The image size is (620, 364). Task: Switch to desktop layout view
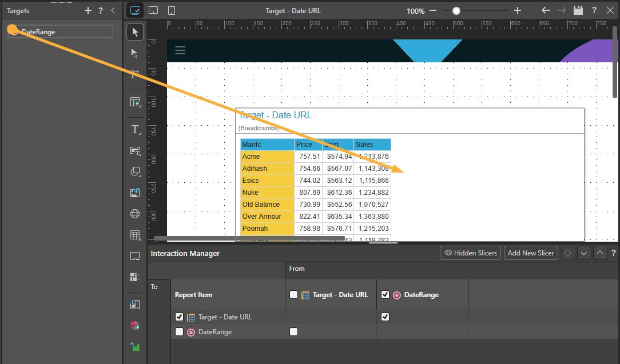pos(135,10)
